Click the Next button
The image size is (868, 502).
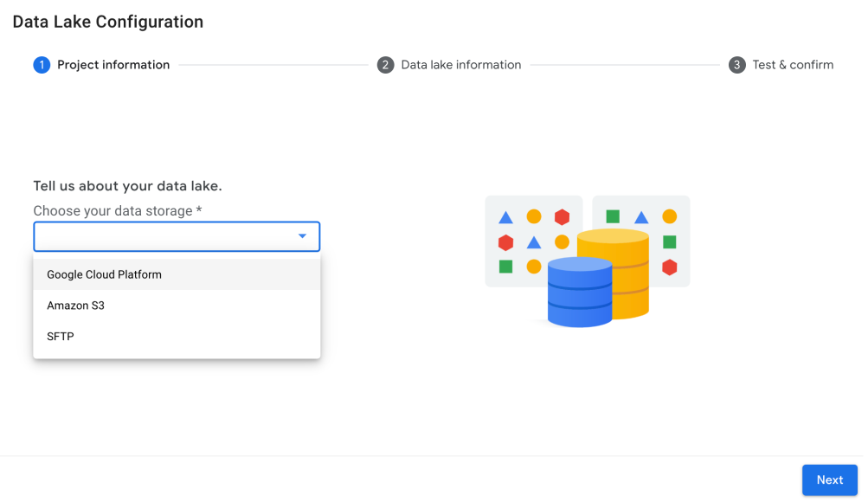coord(829,479)
